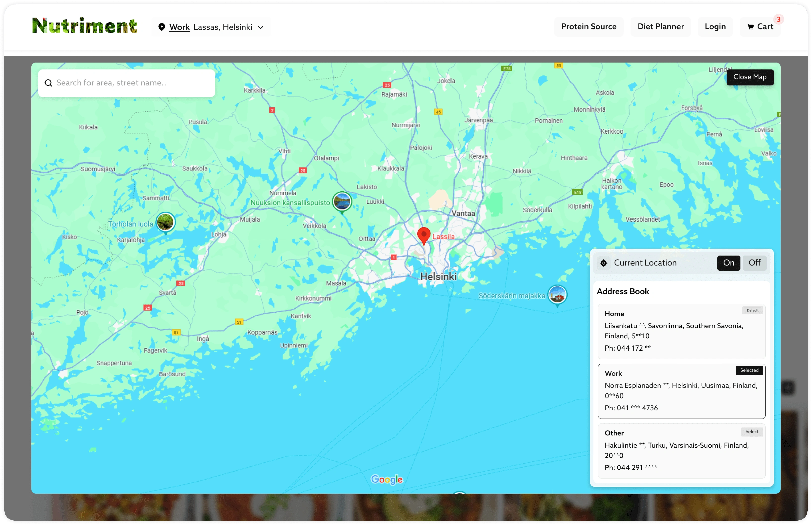Expand the Lassas, Helsinki address dropdown chevron
This screenshot has width=812, height=525.
(x=261, y=27)
